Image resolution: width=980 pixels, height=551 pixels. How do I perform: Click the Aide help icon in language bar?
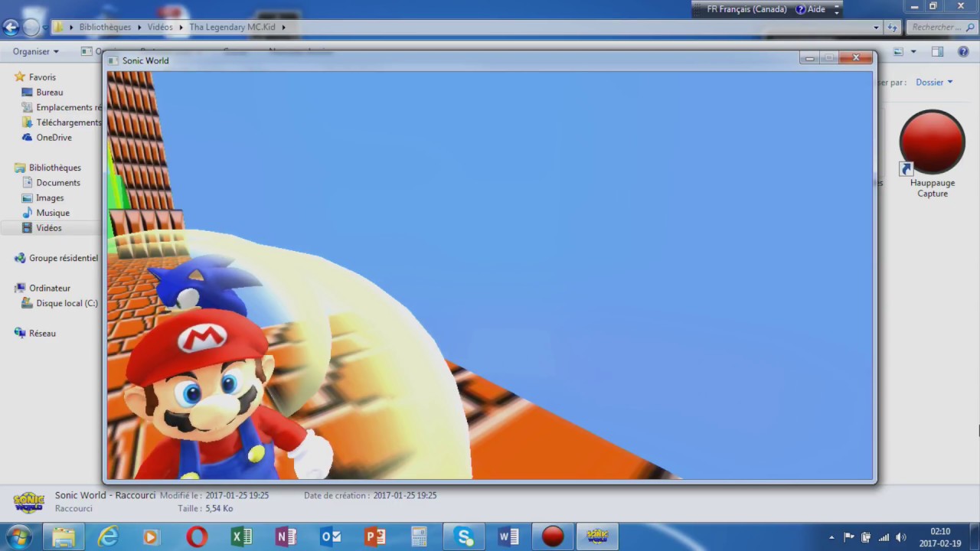[810, 10]
